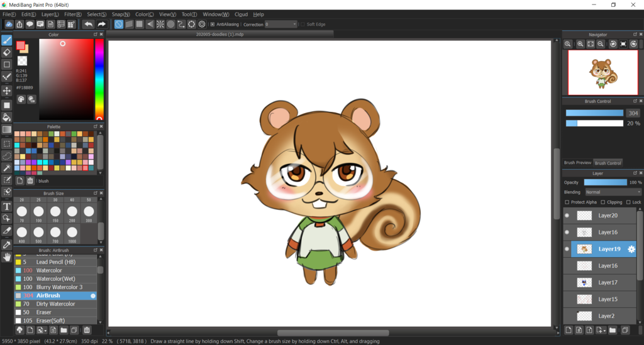
Task: Choose the Move tool
Action: click(x=6, y=90)
